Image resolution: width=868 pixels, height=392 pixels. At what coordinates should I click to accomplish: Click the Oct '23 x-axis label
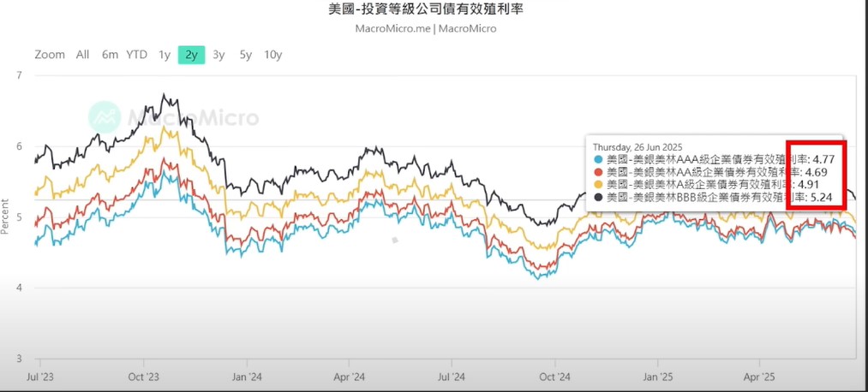pos(143,377)
